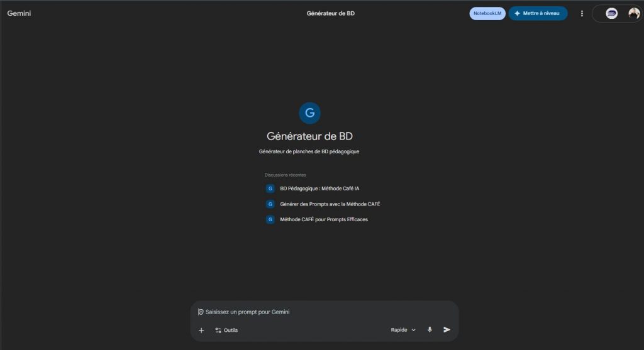Click the plus icon to add files
644x350 pixels.
click(x=201, y=330)
